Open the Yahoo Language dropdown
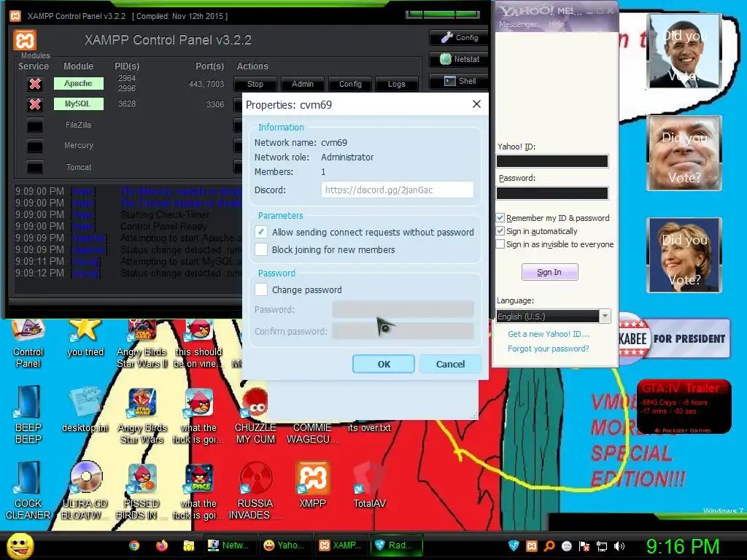 tap(553, 316)
